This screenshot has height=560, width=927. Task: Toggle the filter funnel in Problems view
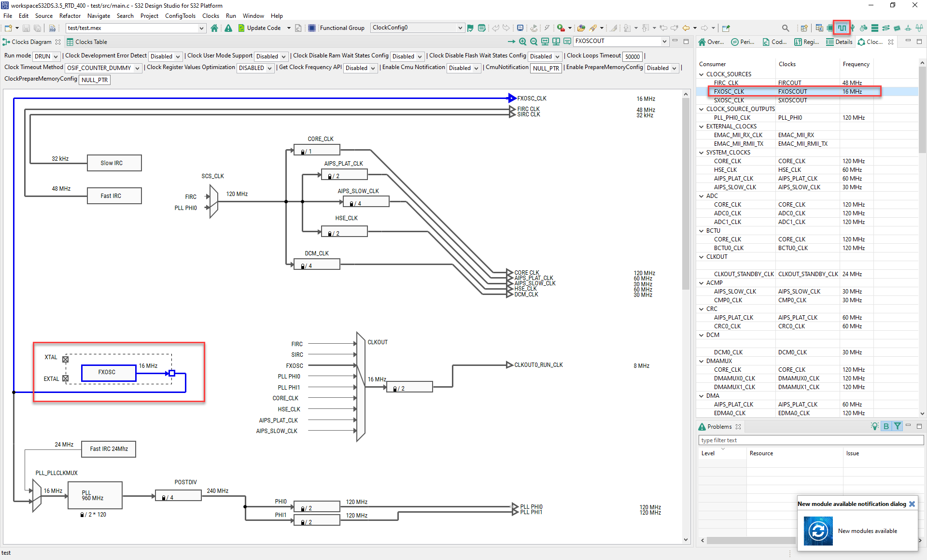point(897,426)
